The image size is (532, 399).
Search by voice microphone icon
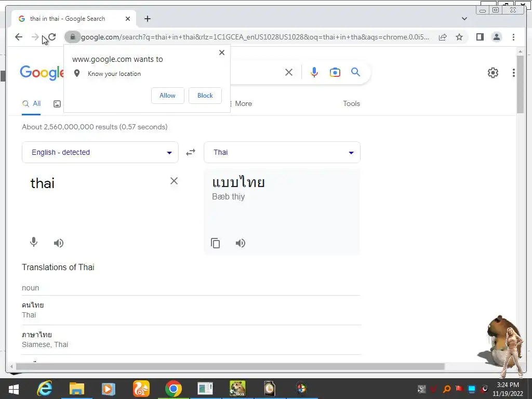click(314, 72)
